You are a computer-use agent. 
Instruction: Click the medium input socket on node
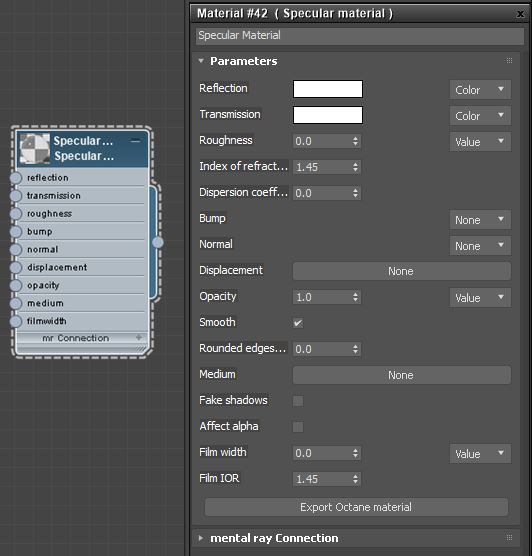pyautogui.click(x=16, y=303)
